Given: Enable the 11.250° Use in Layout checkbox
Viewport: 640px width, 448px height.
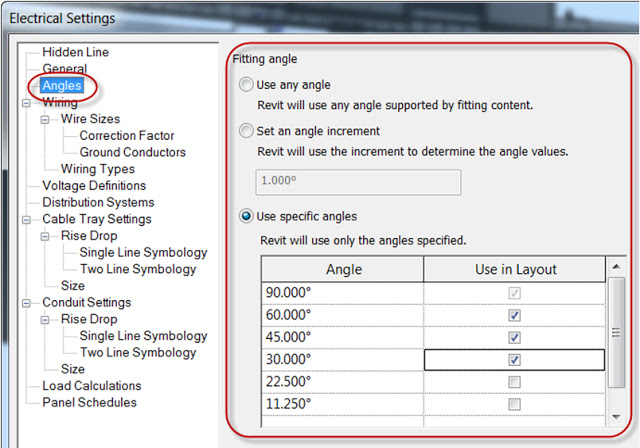Looking at the screenshot, I should coord(514,404).
